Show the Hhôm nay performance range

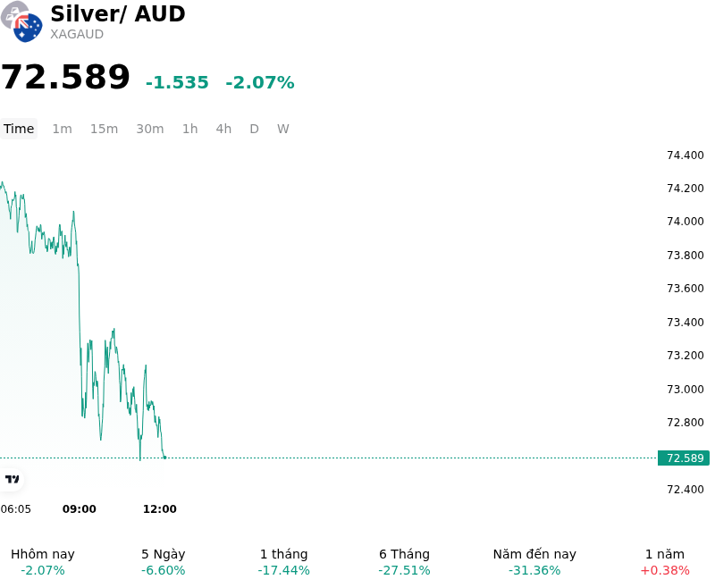click(x=43, y=562)
